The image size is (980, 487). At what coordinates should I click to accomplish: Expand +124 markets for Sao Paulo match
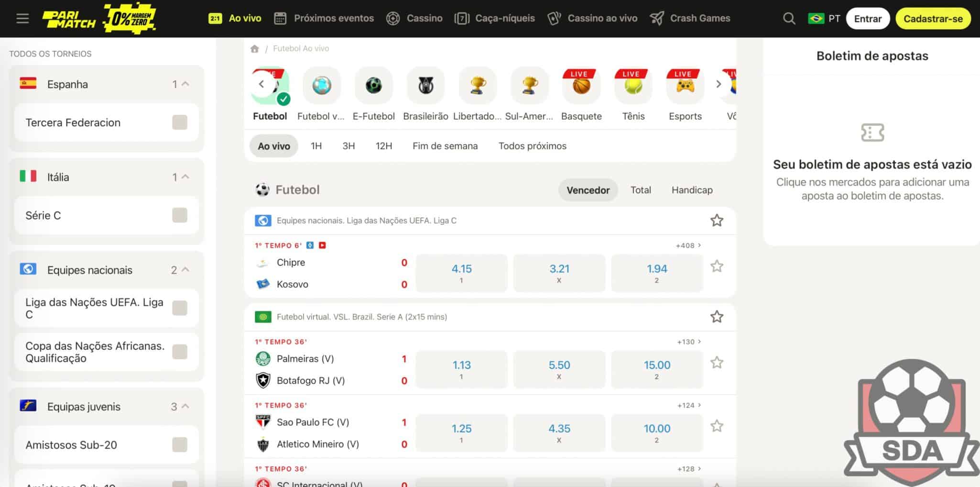689,406
